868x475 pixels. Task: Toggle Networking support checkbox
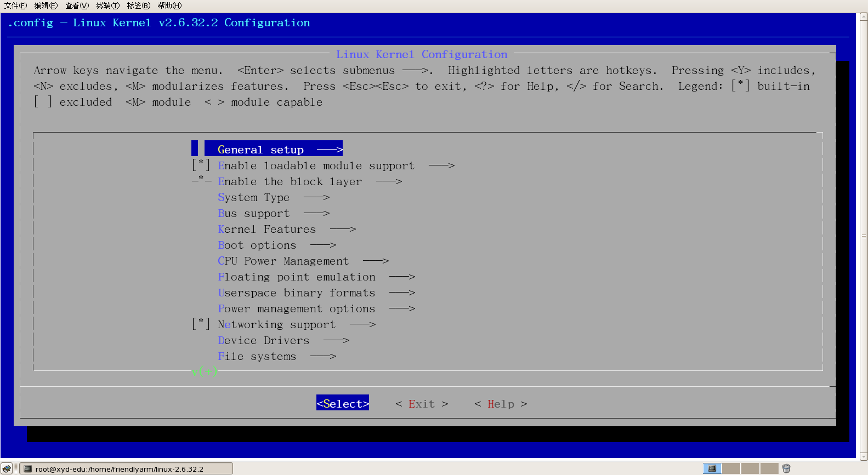pyautogui.click(x=201, y=324)
